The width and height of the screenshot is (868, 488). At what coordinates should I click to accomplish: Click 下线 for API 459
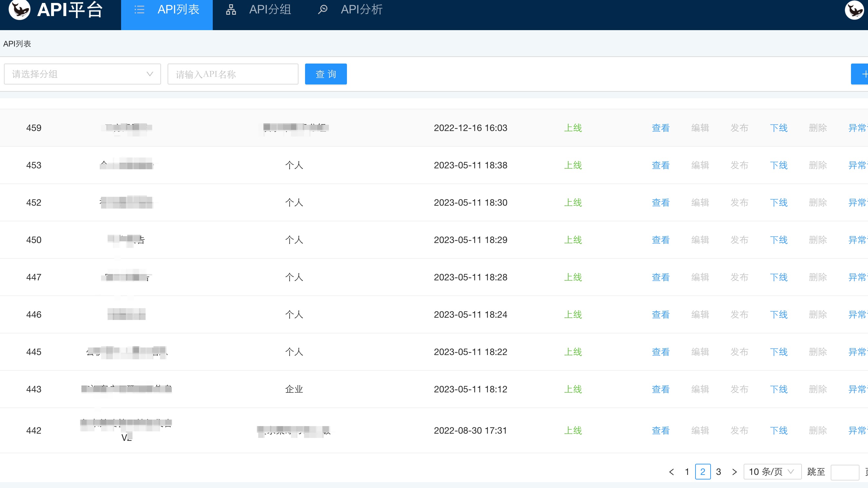point(779,128)
